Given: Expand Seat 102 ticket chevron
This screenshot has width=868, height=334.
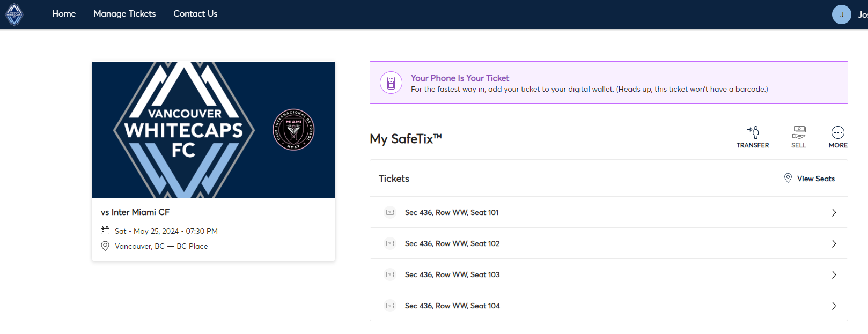Looking at the screenshot, I should (834, 243).
